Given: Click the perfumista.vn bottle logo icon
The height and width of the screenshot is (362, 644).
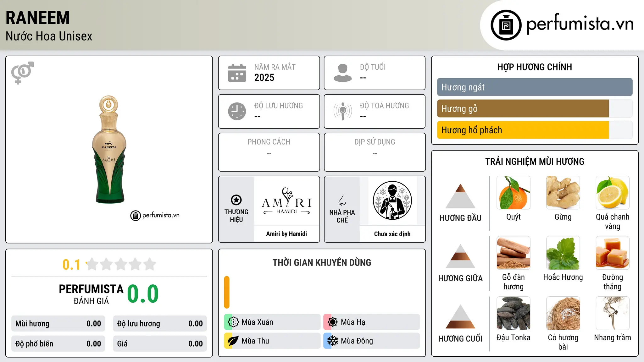Looking at the screenshot, I should click(x=506, y=25).
